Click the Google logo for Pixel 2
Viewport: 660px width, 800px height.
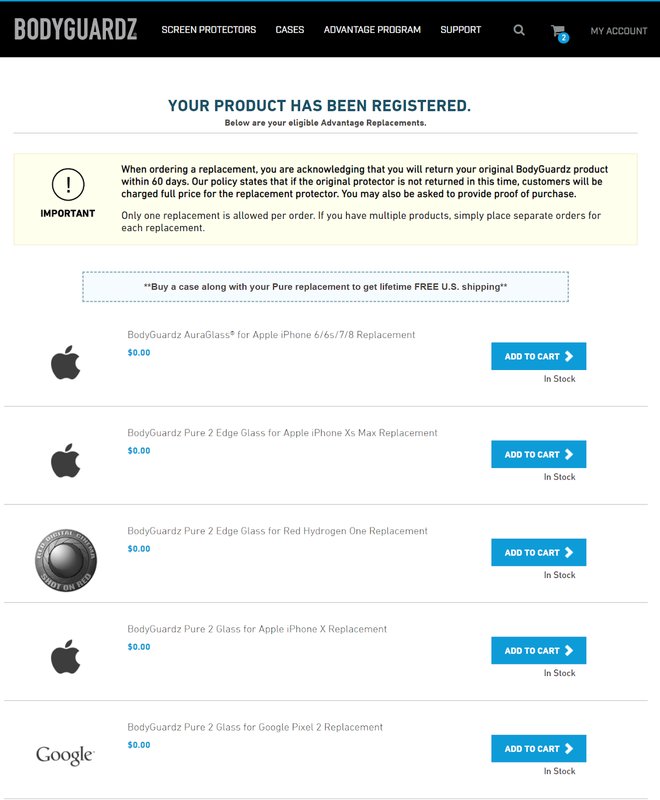click(65, 755)
